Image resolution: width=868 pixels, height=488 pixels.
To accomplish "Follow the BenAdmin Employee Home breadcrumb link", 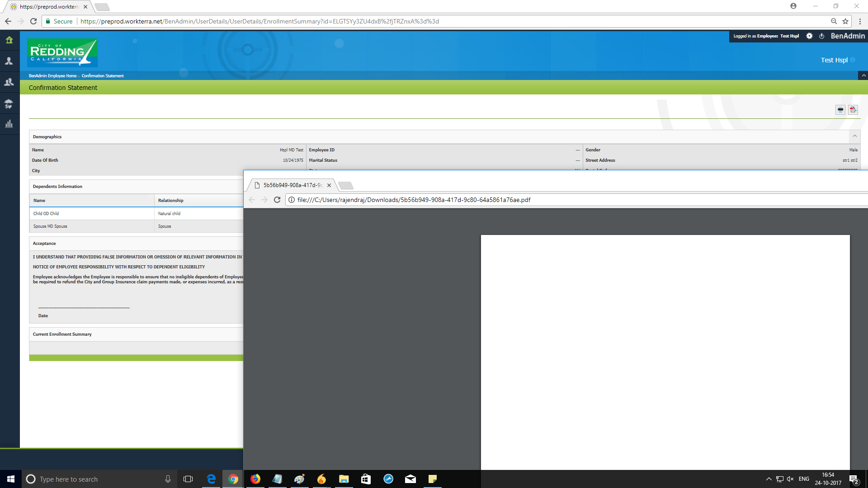I will coord(52,76).
